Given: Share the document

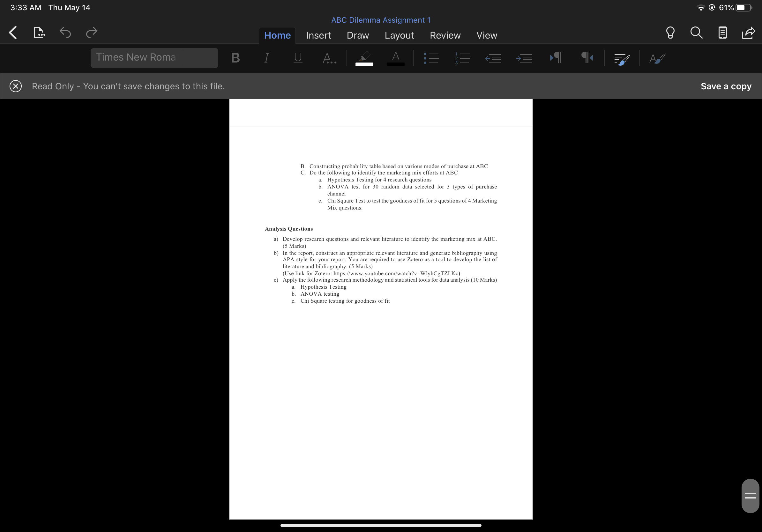Looking at the screenshot, I should pyautogui.click(x=748, y=33).
